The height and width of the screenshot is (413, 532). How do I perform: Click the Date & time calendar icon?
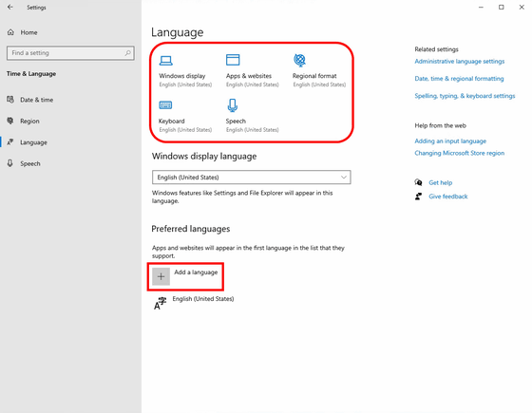coord(10,100)
